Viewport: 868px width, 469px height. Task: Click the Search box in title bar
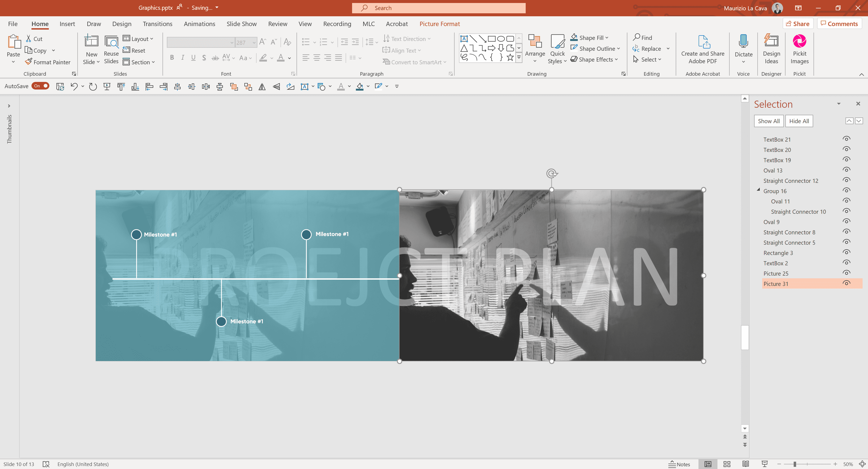click(438, 8)
